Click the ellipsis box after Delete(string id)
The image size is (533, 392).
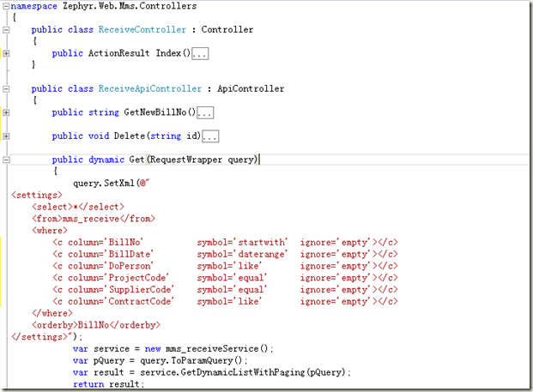210,136
